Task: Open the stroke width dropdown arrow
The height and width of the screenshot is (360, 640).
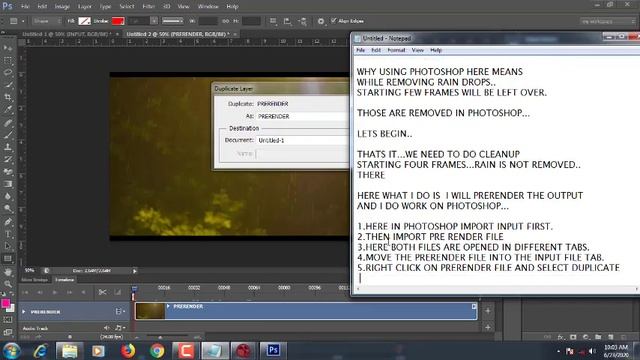Action: point(154,21)
